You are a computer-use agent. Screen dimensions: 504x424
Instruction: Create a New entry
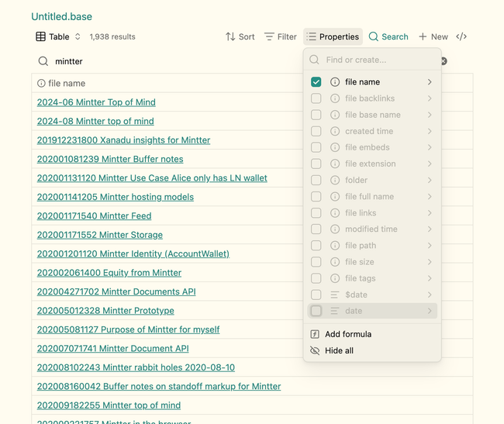click(x=433, y=36)
